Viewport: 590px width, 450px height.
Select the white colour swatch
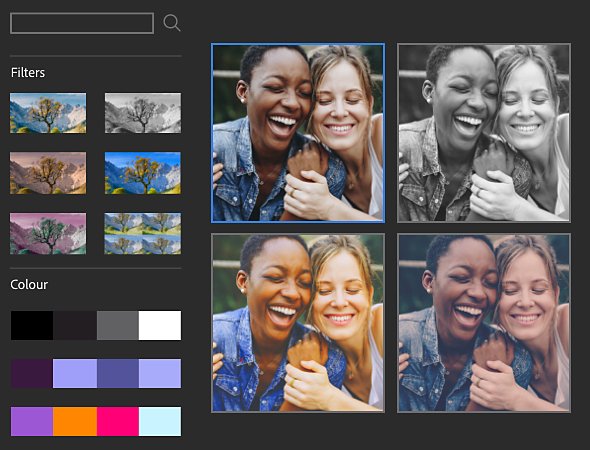click(x=160, y=325)
